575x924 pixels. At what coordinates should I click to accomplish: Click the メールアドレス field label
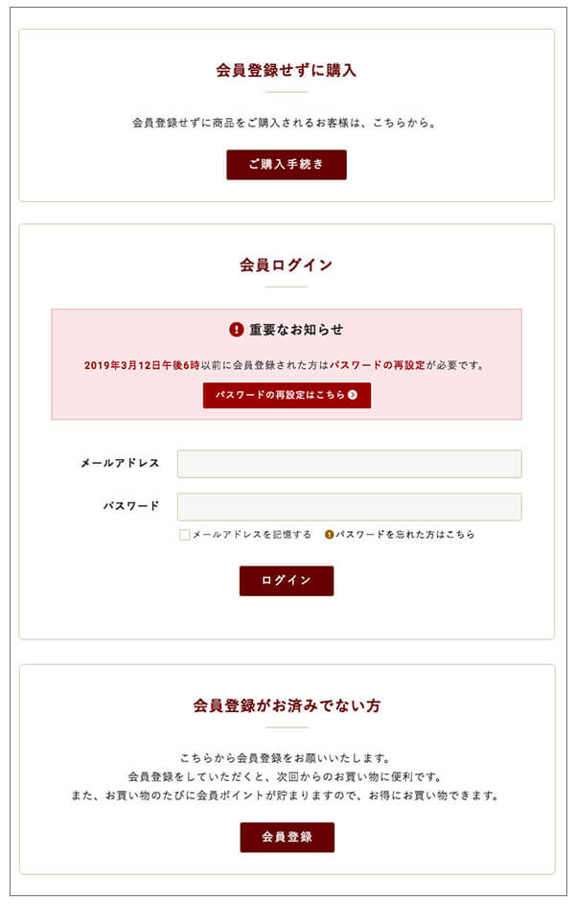click(120, 463)
